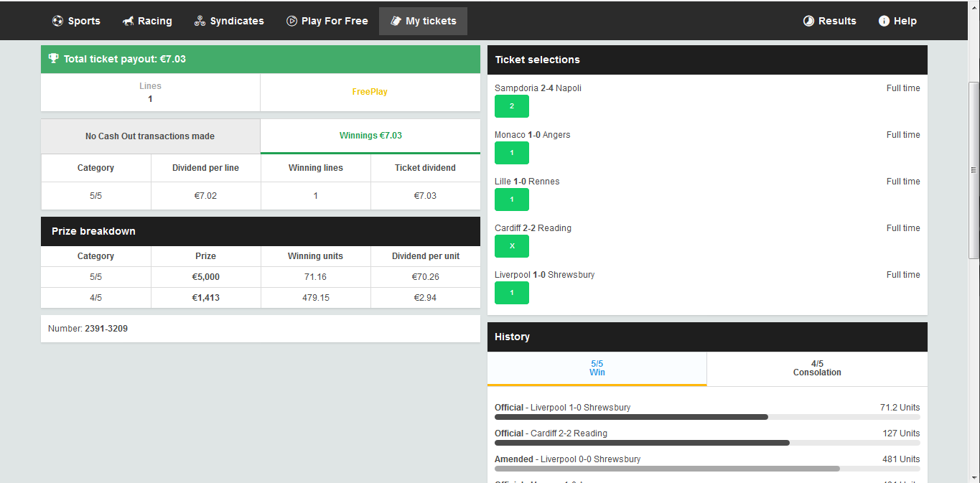This screenshot has height=483, width=980.
Task: Show the 4/5 Consolation history tab
Action: [x=817, y=368]
